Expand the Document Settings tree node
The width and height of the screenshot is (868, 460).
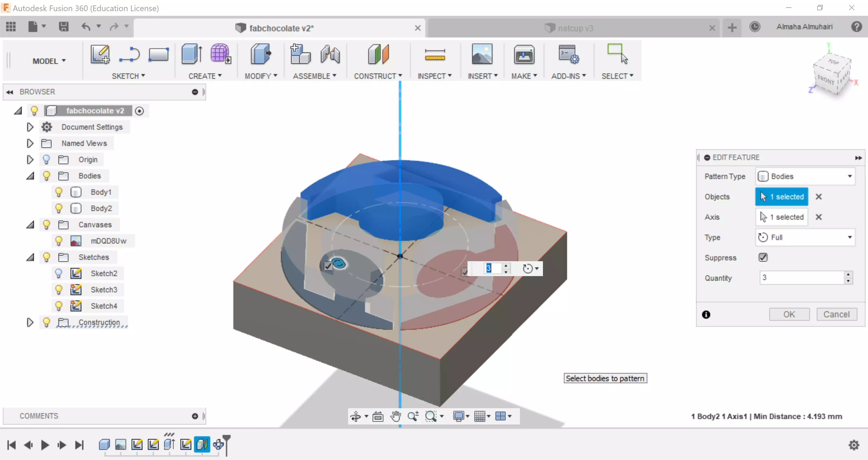30,127
